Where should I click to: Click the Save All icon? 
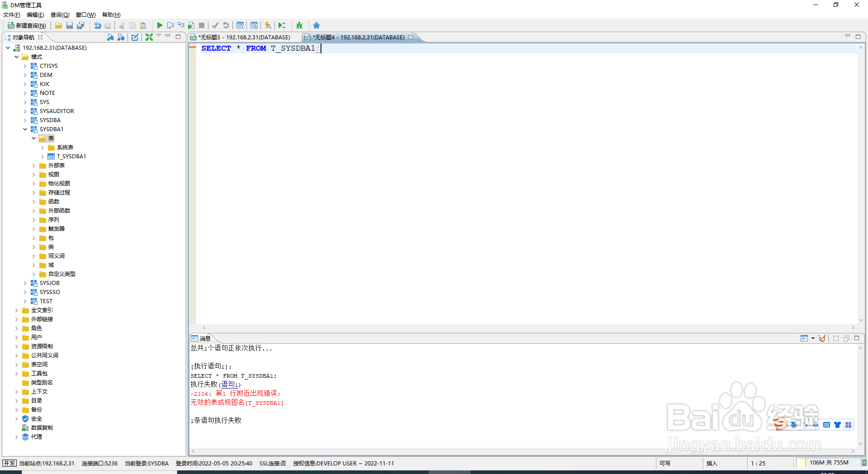point(80,25)
